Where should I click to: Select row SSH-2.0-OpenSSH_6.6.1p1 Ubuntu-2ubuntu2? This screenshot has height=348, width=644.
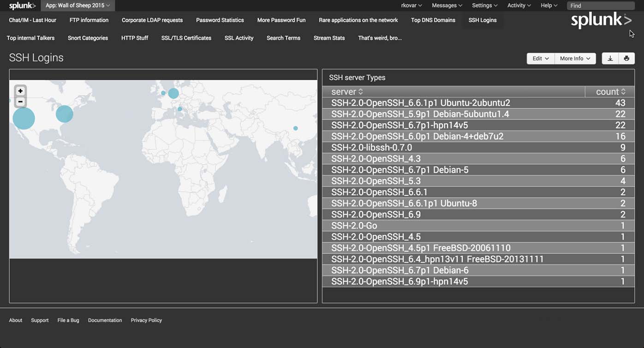point(478,103)
